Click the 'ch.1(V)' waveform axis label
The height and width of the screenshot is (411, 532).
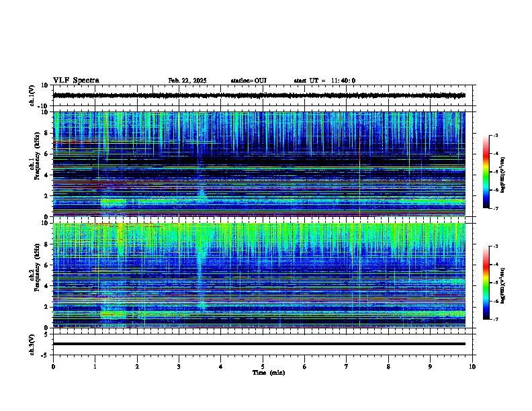point(32,95)
